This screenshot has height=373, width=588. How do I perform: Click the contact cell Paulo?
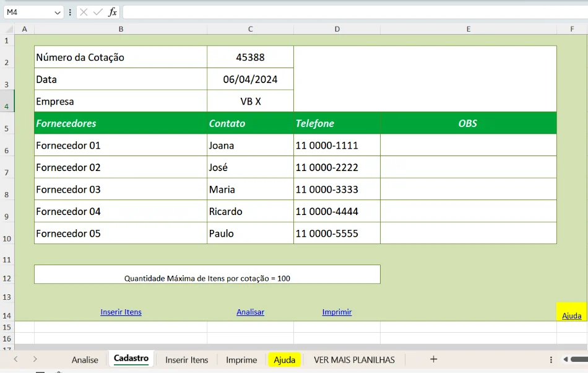pyautogui.click(x=251, y=234)
